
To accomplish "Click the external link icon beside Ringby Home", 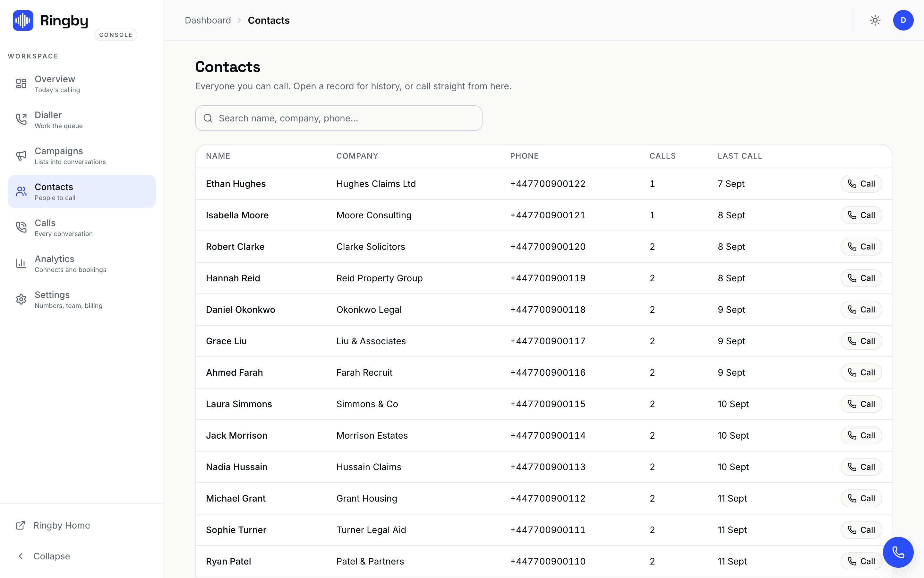I will click(21, 525).
